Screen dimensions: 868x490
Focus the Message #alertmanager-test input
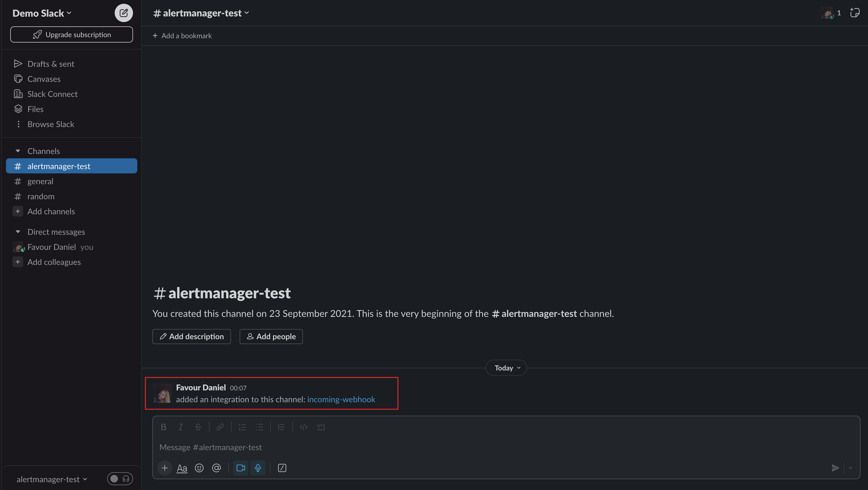(506, 447)
